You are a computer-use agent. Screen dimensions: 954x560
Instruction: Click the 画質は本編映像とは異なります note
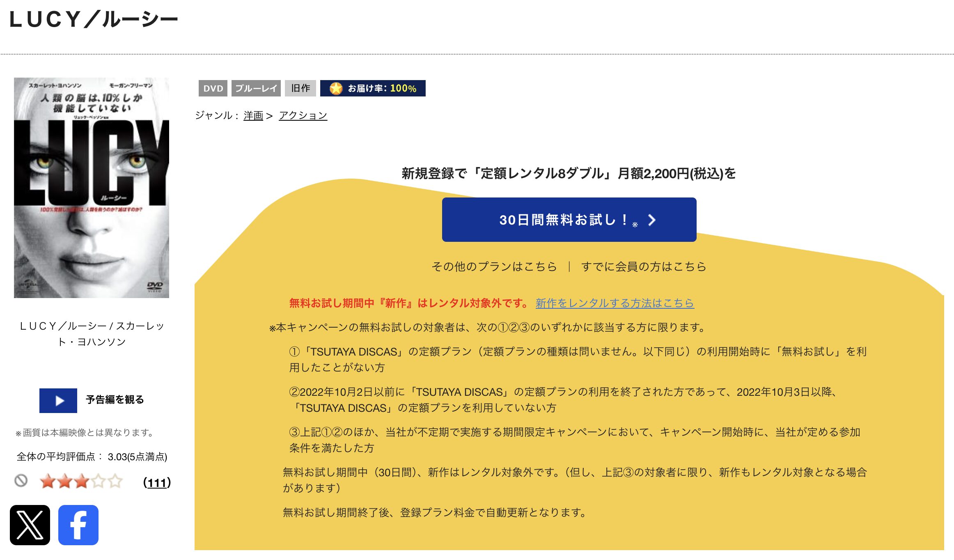coord(85,432)
